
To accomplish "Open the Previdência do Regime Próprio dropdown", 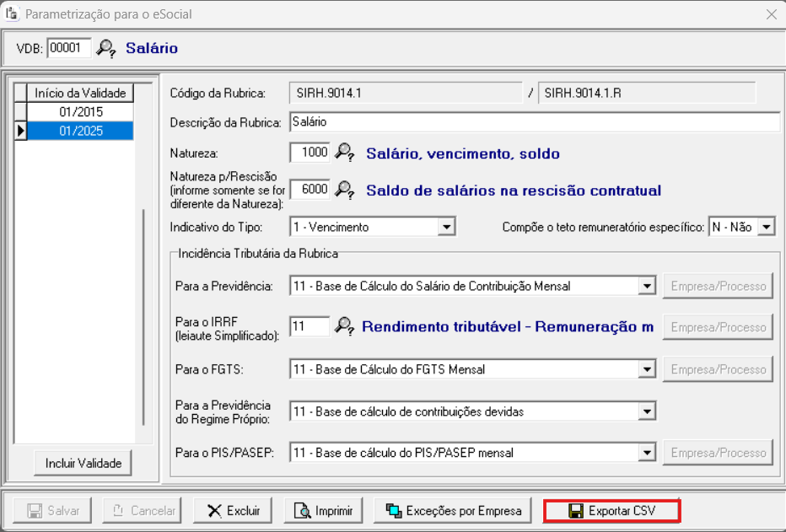I will pyautogui.click(x=647, y=411).
